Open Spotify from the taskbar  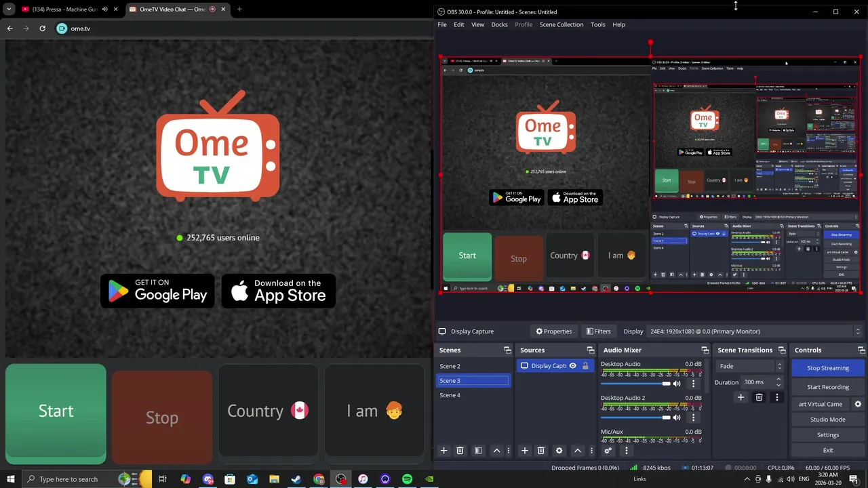click(407, 479)
